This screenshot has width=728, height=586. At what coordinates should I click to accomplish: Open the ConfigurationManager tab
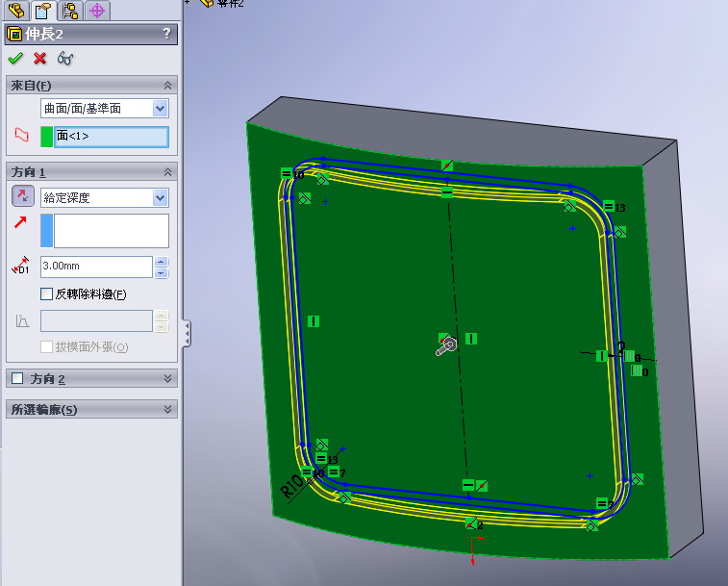pyautogui.click(x=70, y=11)
